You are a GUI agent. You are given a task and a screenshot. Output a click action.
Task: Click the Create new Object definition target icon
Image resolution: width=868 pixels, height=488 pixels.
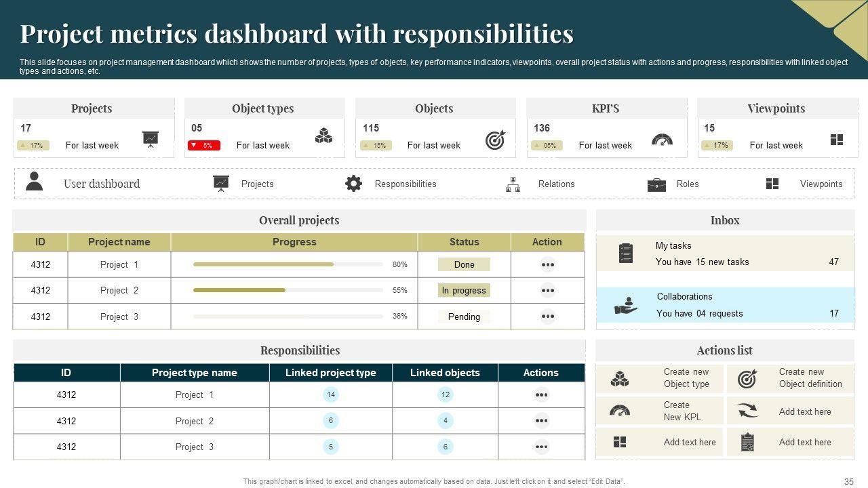coord(747,378)
